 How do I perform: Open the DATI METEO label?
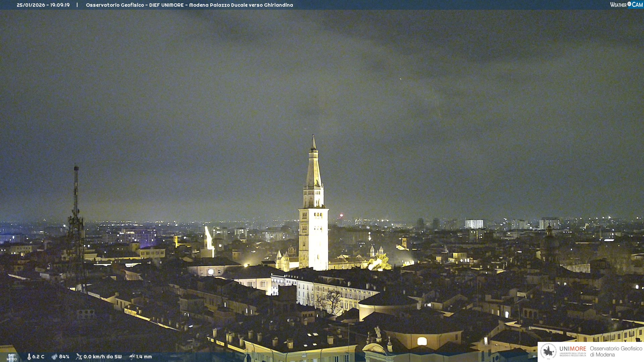12,357
